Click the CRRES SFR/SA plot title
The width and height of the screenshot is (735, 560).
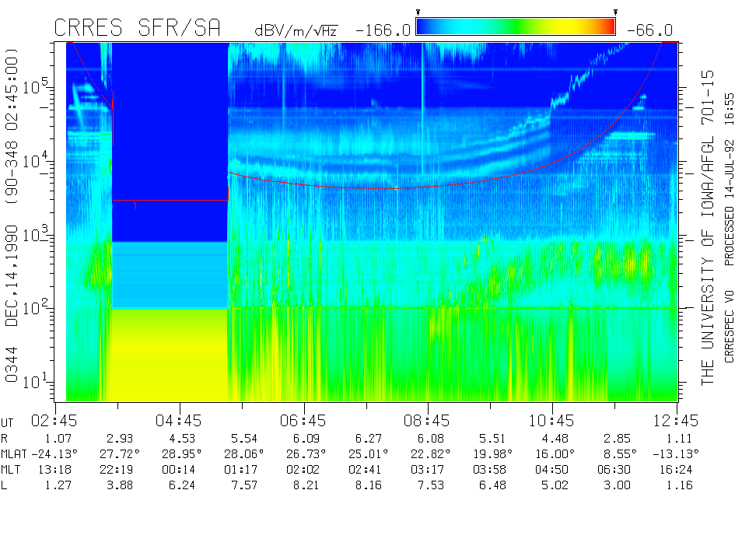click(x=137, y=29)
